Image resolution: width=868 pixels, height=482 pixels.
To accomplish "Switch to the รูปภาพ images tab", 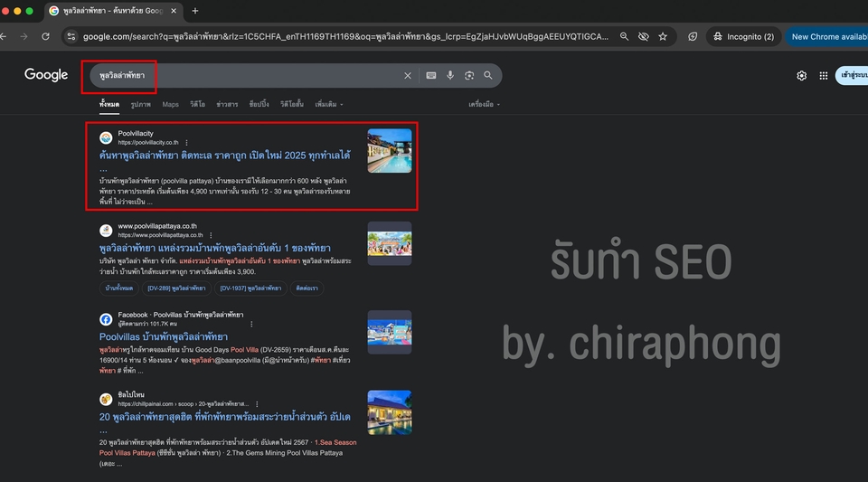I will 141,104.
